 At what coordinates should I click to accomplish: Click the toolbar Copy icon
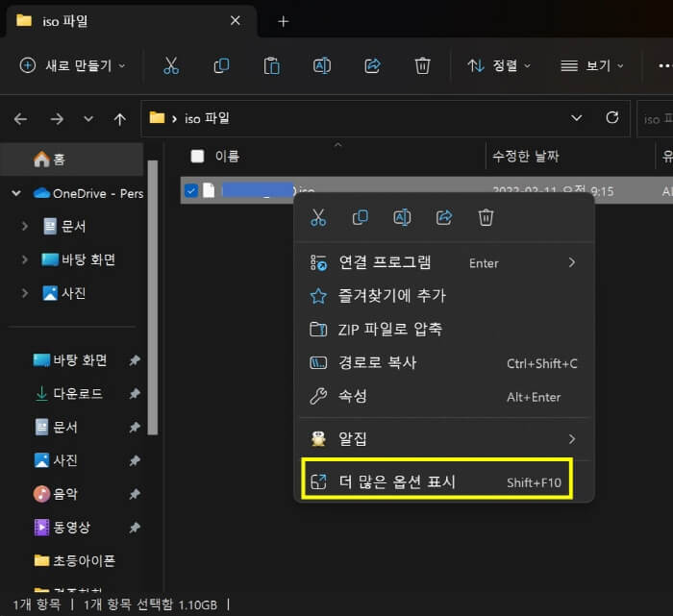[x=221, y=65]
